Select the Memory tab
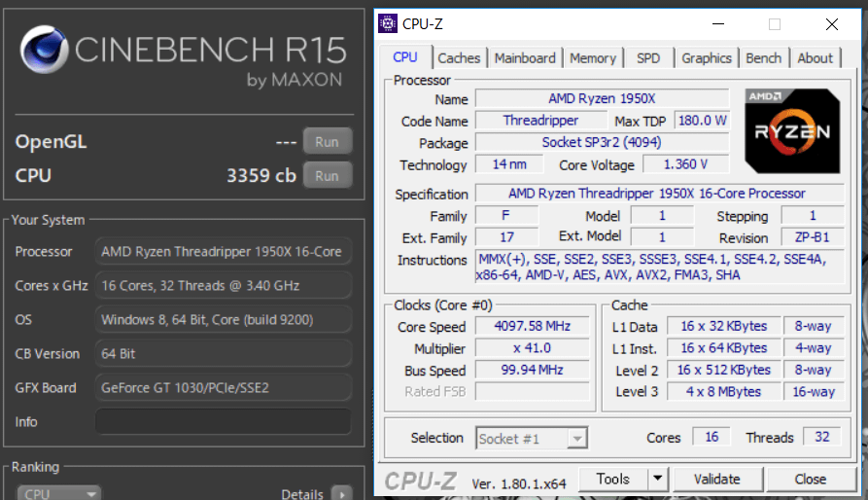This screenshot has height=500, width=868. 593,58
